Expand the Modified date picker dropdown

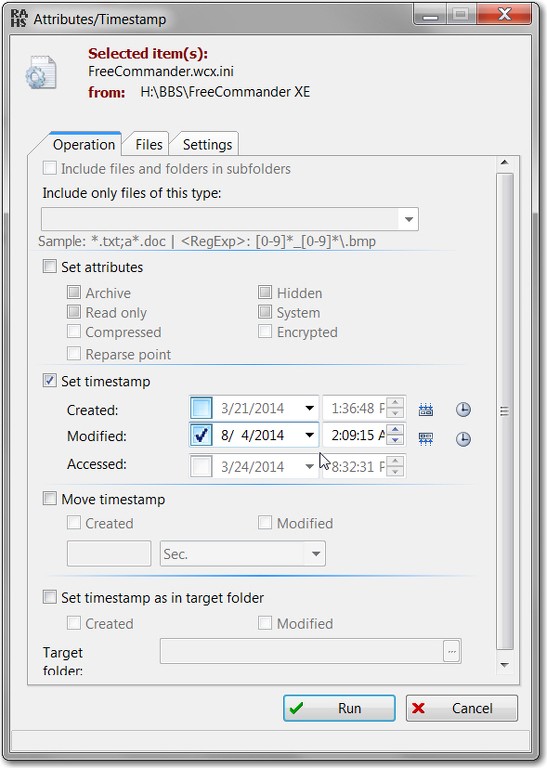pyautogui.click(x=309, y=434)
